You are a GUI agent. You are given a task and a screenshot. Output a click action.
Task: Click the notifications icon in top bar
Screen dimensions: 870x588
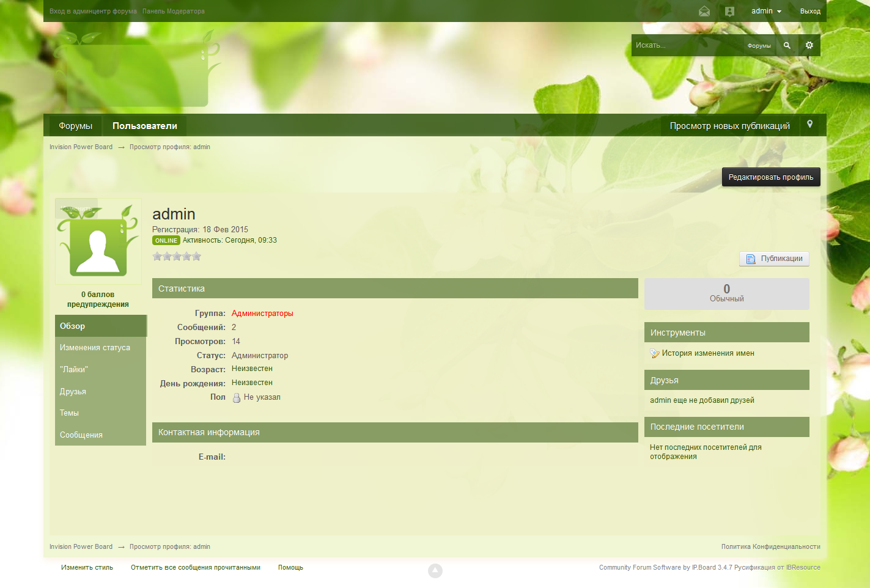[729, 11]
